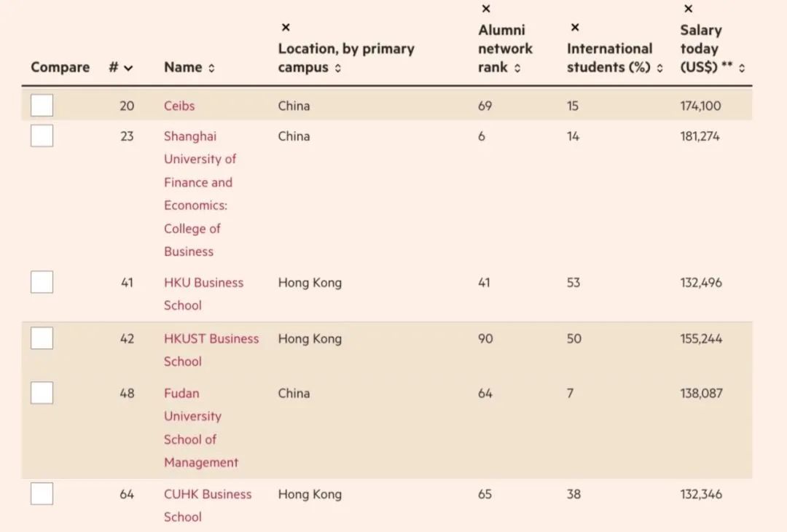This screenshot has height=532, width=787.
Task: Sort table by Name column arrows
Action: point(211,68)
